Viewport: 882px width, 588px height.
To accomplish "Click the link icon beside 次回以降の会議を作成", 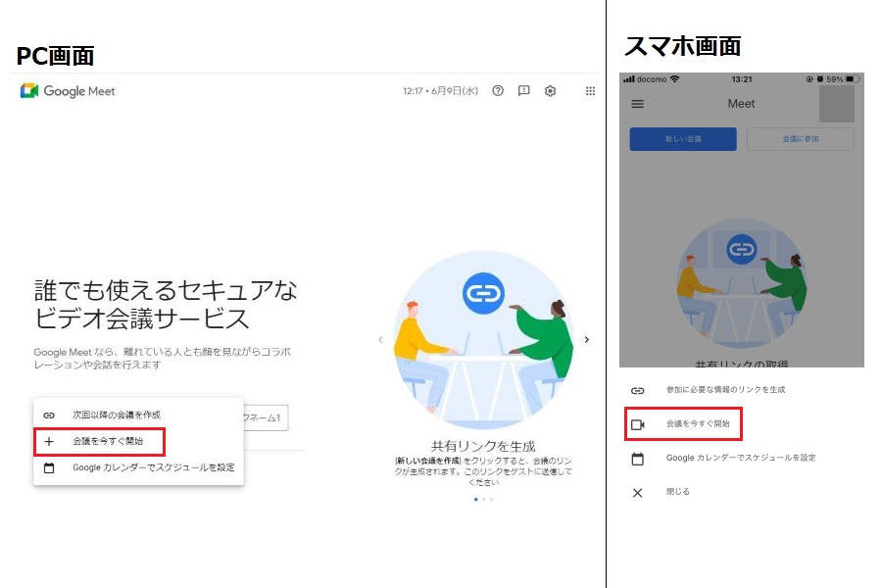I will [x=49, y=416].
